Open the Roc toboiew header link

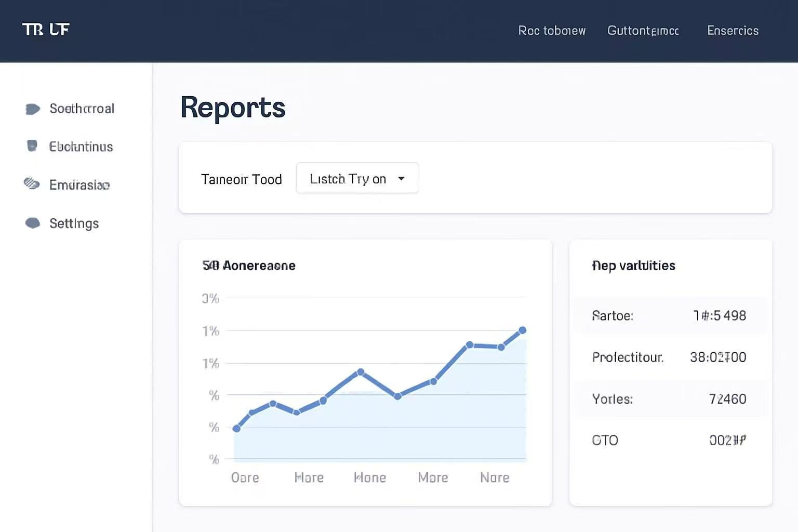[552, 31]
